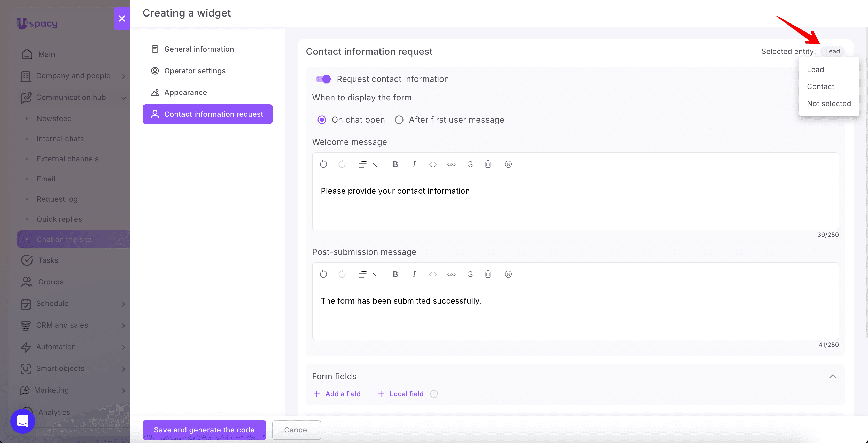Screen dimensions: 868x443
Task: Undo in the Post-submission message editor
Action: click(323, 274)
